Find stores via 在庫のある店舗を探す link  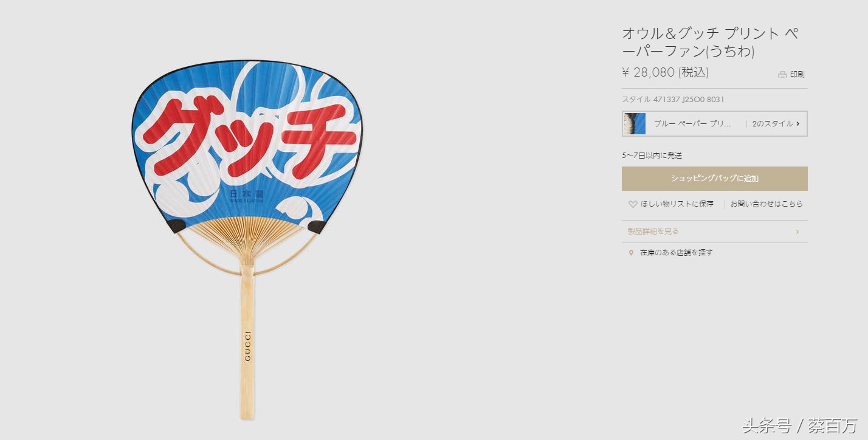677,253
